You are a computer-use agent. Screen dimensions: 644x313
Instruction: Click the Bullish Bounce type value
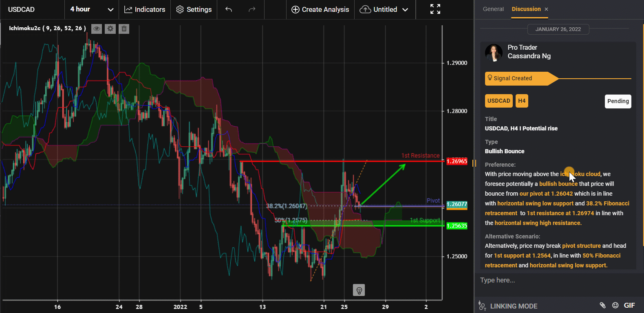[x=505, y=151]
